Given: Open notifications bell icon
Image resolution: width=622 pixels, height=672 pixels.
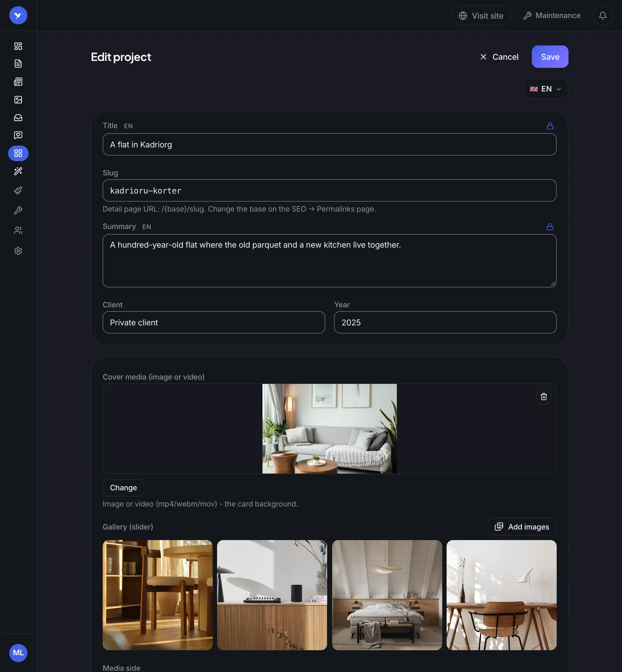Looking at the screenshot, I should (x=602, y=16).
